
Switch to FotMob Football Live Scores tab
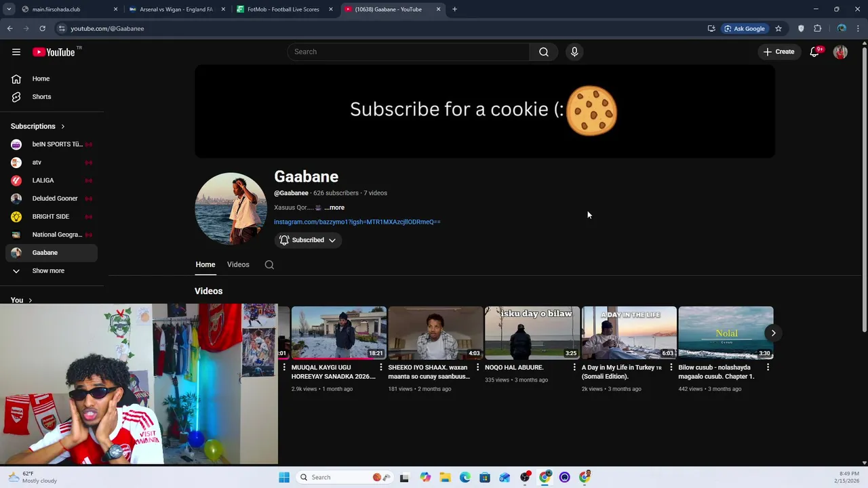pos(284,9)
